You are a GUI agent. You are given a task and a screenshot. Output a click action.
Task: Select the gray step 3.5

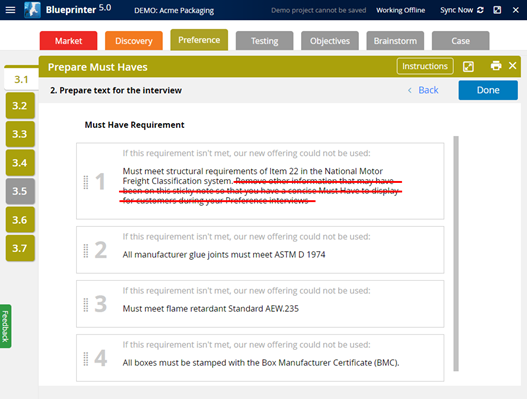click(x=20, y=191)
